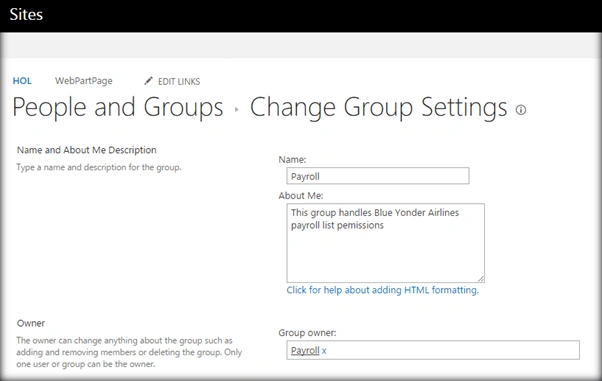
Task: Click the 'Owner' section heading
Action: coord(31,323)
